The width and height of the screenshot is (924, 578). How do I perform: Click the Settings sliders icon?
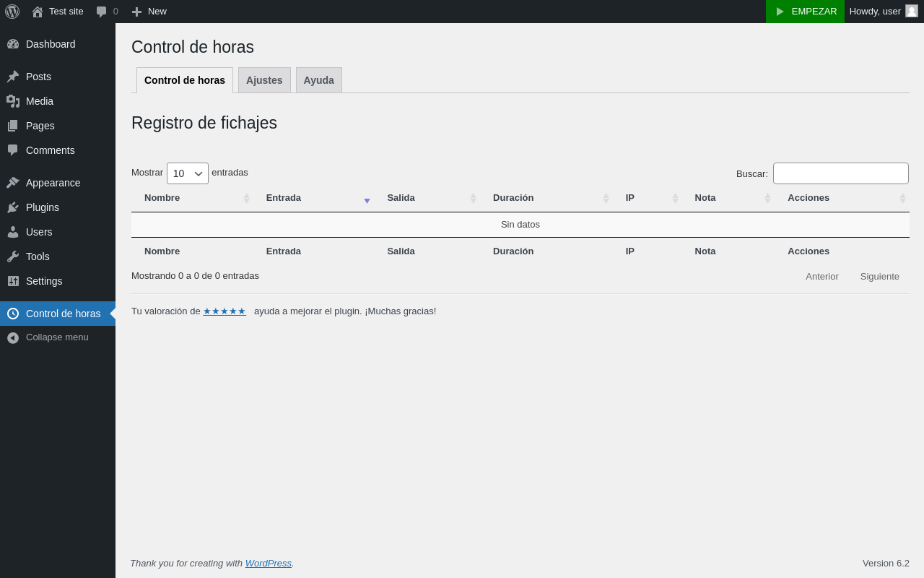pyautogui.click(x=13, y=281)
